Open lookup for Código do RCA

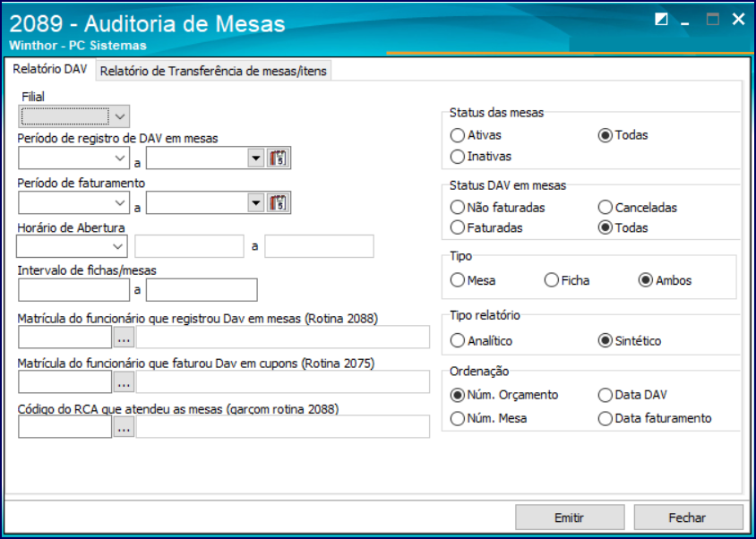click(x=124, y=427)
